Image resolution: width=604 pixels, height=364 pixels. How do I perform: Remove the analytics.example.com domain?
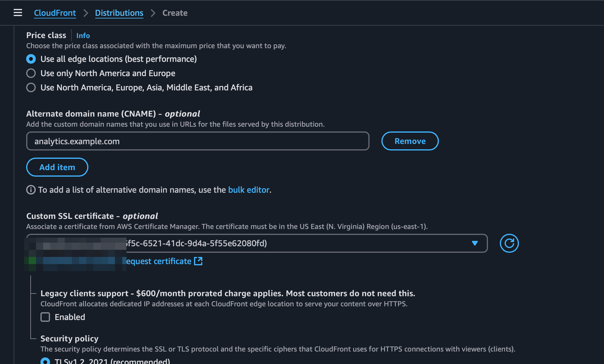[x=410, y=141]
